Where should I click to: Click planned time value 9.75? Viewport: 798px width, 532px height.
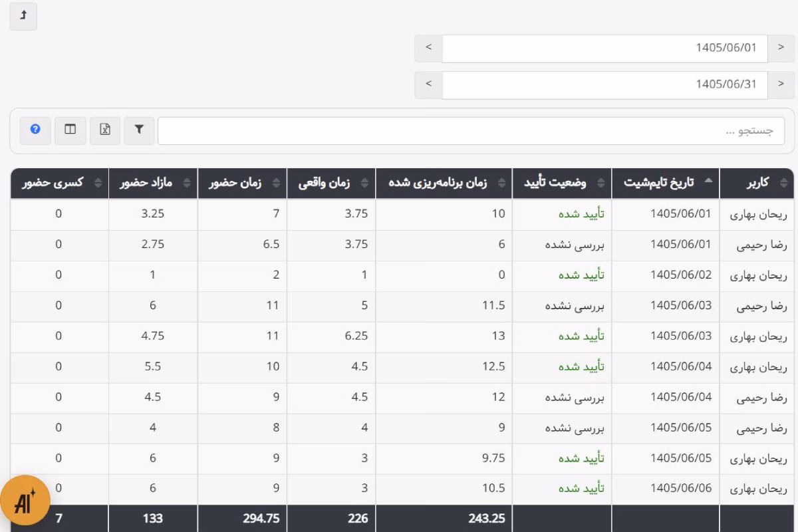[x=493, y=458]
